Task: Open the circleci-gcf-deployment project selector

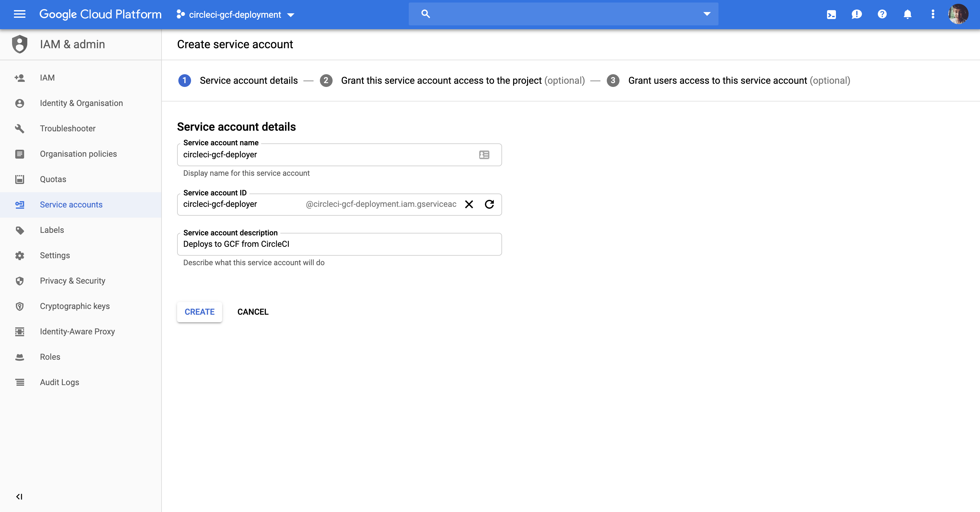Action: click(x=236, y=15)
